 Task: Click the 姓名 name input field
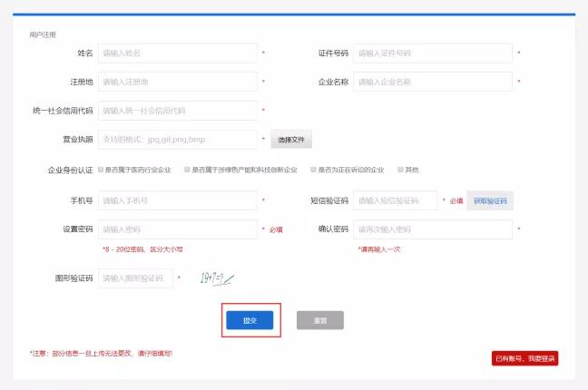178,54
